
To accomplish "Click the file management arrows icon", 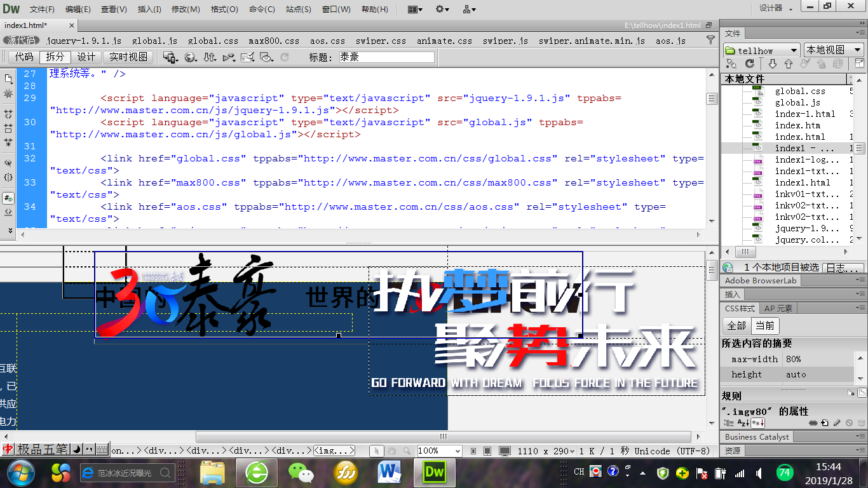I will 209,57.
